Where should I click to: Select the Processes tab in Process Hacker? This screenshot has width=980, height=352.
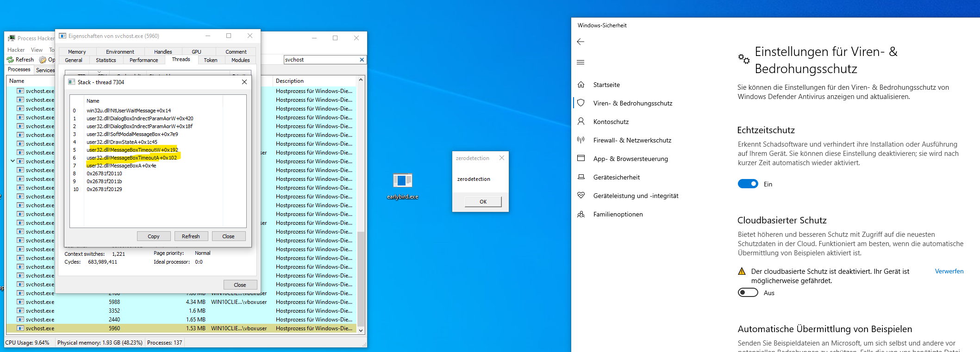[19, 69]
